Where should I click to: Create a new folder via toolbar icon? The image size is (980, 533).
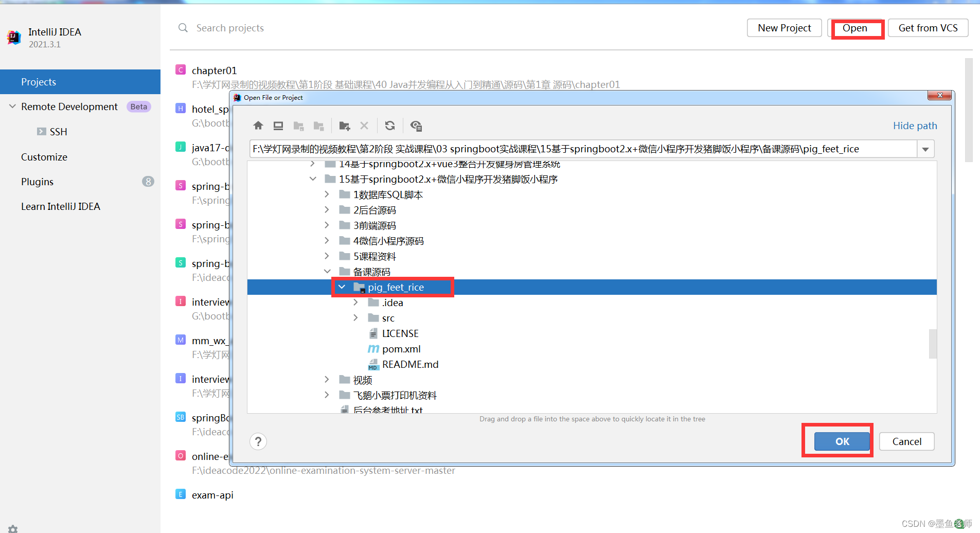pyautogui.click(x=345, y=126)
